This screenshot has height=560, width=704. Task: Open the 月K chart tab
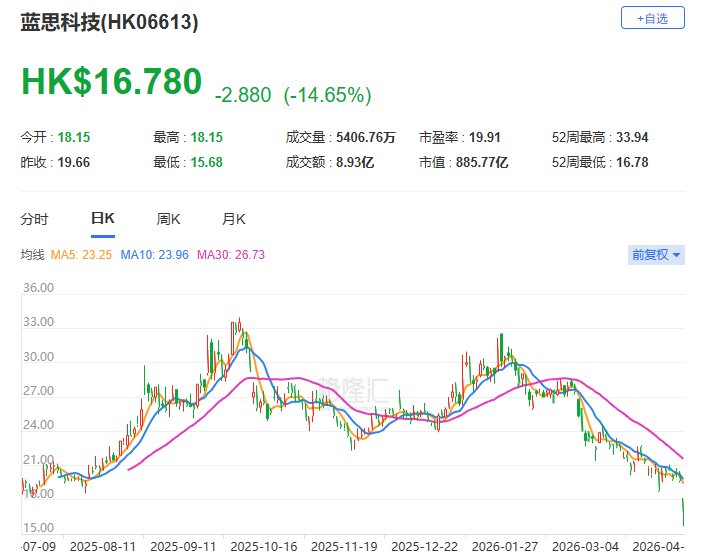coord(234,219)
